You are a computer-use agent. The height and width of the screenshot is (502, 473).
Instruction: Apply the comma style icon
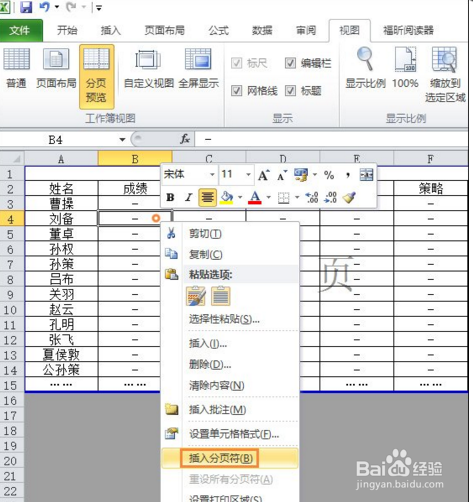348,175
